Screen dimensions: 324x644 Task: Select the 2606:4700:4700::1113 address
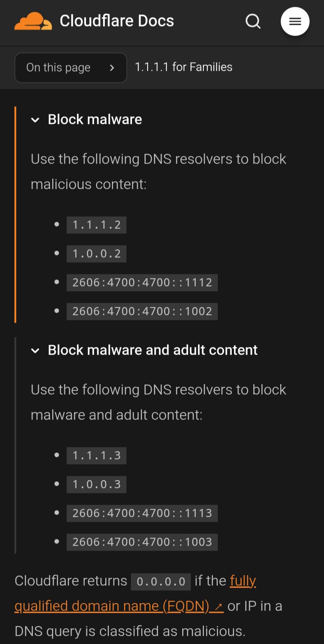tap(142, 513)
